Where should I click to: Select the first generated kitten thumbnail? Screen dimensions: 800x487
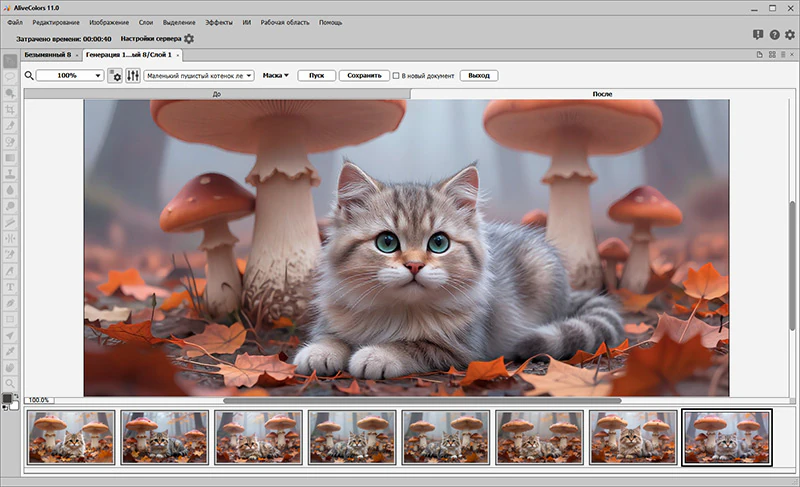click(71, 438)
